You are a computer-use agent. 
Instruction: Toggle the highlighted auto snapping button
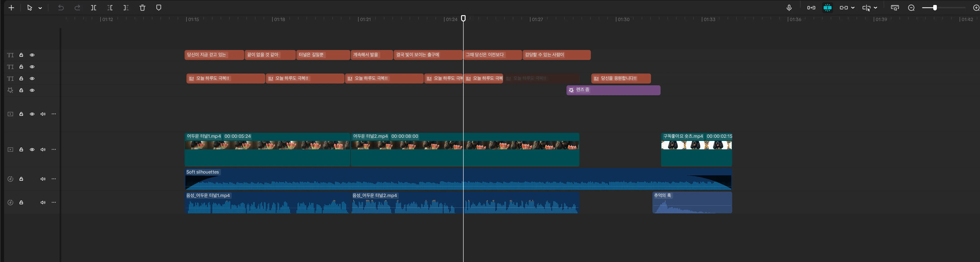click(827, 8)
